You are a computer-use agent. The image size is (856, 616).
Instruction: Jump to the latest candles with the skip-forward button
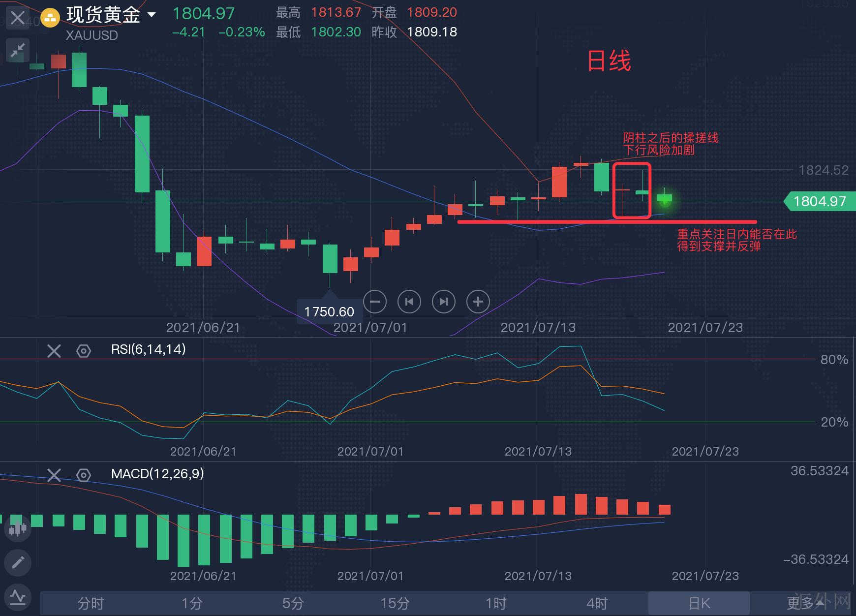(x=444, y=302)
